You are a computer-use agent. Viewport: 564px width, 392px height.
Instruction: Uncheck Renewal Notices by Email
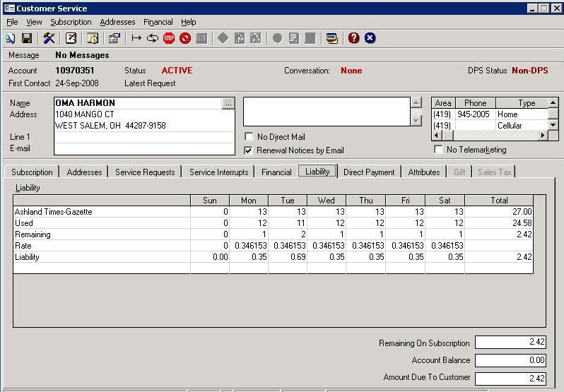pyautogui.click(x=249, y=150)
